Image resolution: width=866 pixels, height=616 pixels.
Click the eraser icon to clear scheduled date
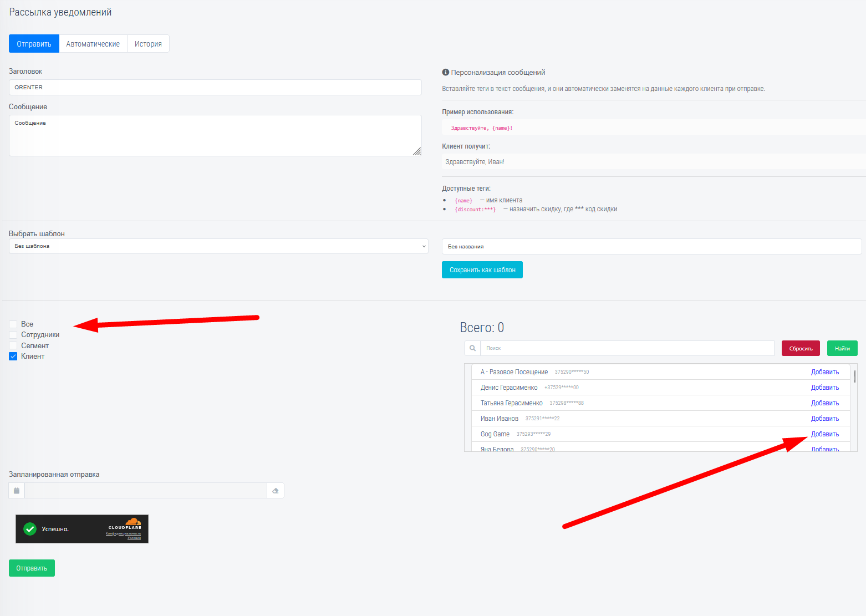pos(276,491)
